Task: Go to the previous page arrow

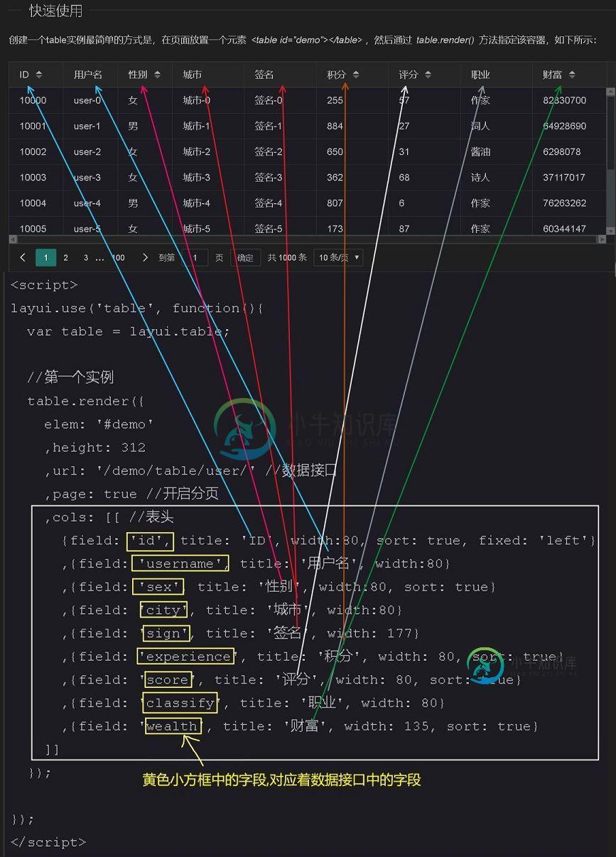Action: (x=23, y=257)
